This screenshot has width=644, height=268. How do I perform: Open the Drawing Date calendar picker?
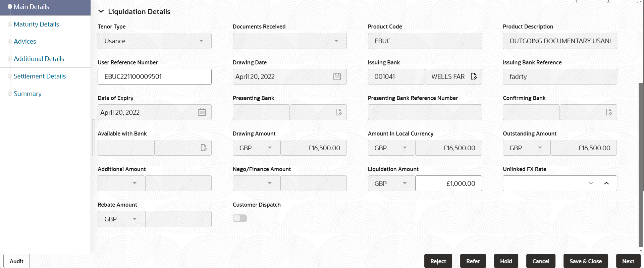[337, 76]
